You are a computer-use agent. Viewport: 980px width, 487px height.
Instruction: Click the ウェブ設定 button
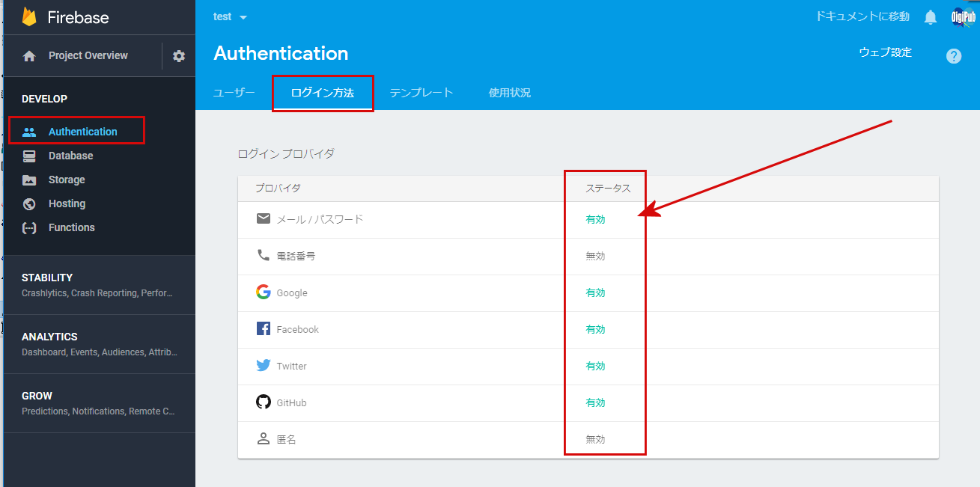886,52
